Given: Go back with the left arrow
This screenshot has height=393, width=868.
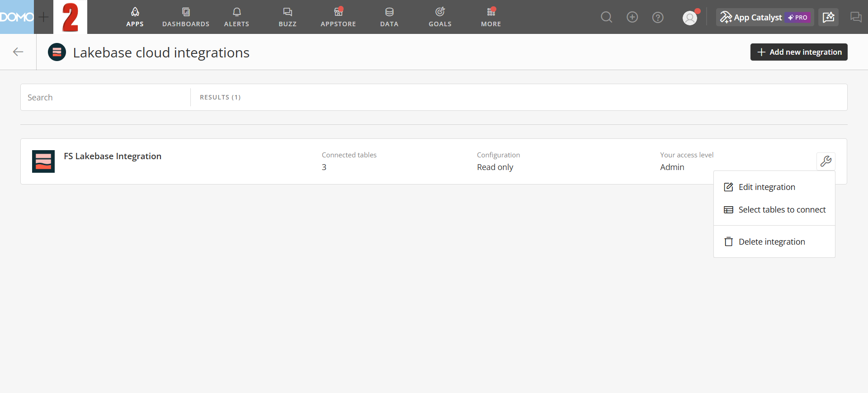Looking at the screenshot, I should pyautogui.click(x=18, y=52).
